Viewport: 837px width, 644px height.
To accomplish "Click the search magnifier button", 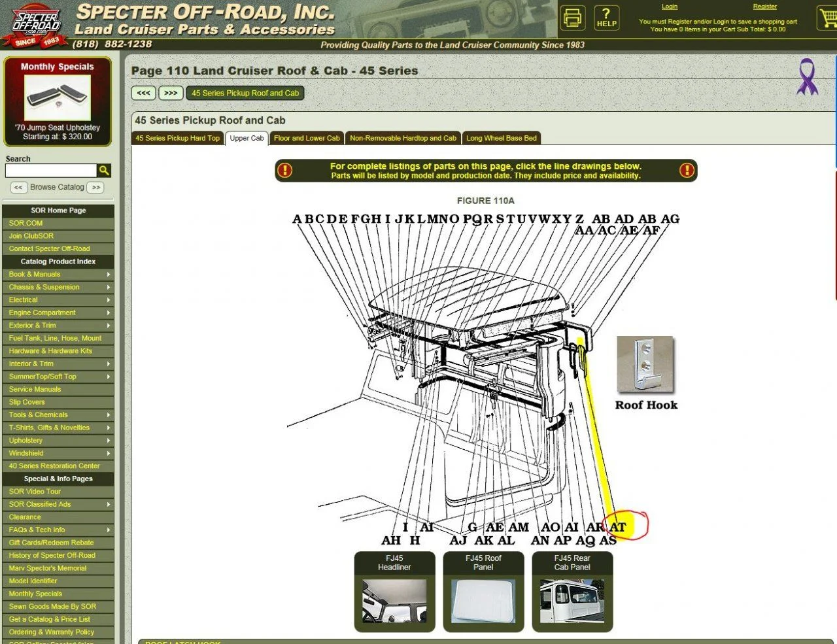I will [x=104, y=171].
